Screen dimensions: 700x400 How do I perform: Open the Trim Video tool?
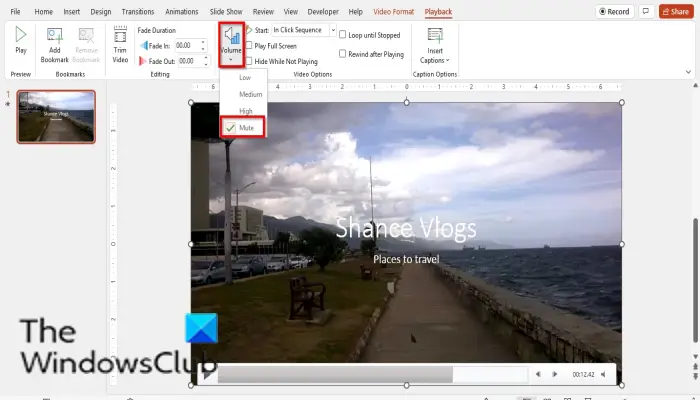(120, 45)
